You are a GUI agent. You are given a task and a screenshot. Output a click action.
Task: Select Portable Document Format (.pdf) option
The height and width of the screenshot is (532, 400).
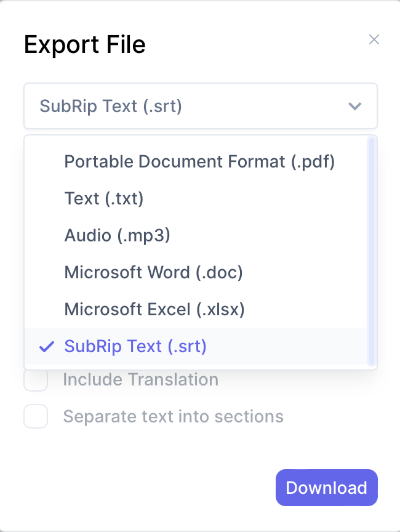coord(199,161)
